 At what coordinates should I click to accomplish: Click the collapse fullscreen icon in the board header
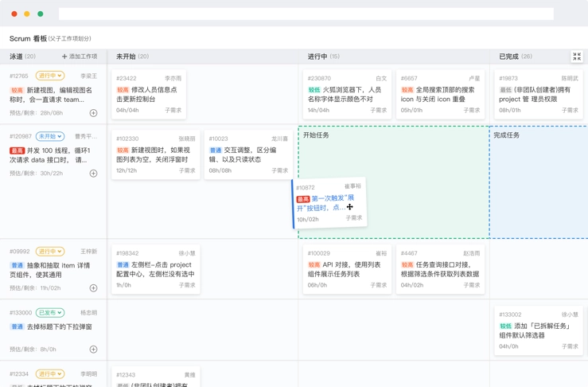(577, 57)
